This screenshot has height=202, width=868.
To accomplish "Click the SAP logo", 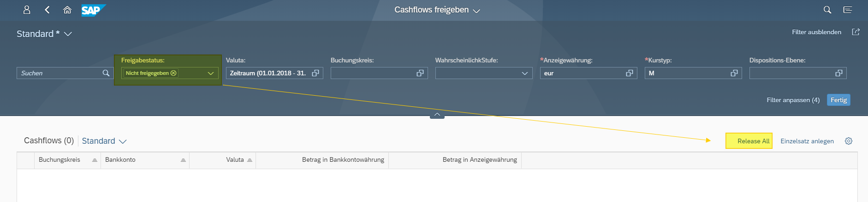I will (x=93, y=10).
